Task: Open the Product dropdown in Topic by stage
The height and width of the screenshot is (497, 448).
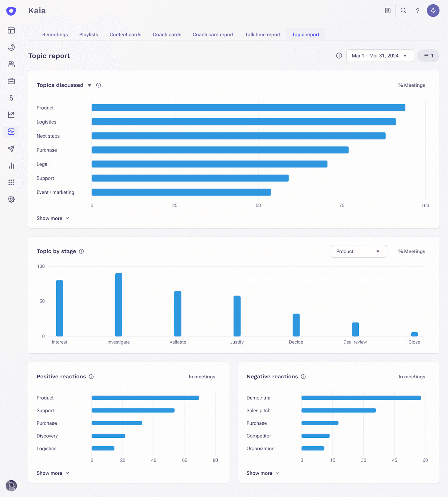Action: point(358,251)
